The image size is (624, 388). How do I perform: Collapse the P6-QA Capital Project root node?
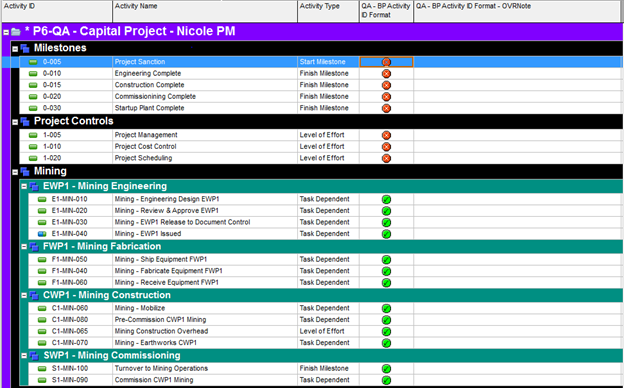[x=6, y=33]
